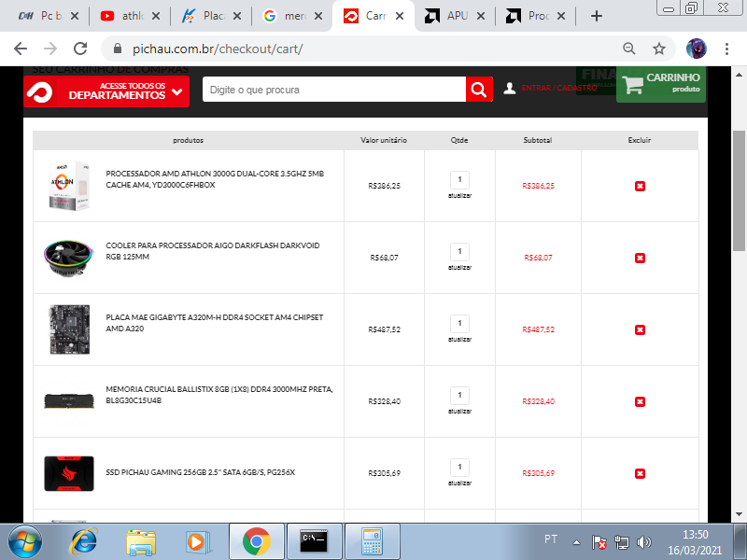Open Windows Explorer from the taskbar

tap(141, 542)
